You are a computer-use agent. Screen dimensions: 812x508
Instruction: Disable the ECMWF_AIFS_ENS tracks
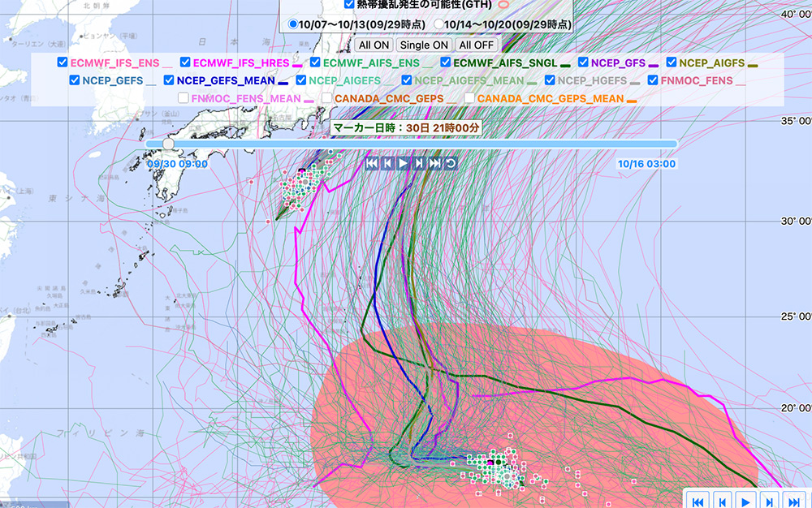[315, 62]
